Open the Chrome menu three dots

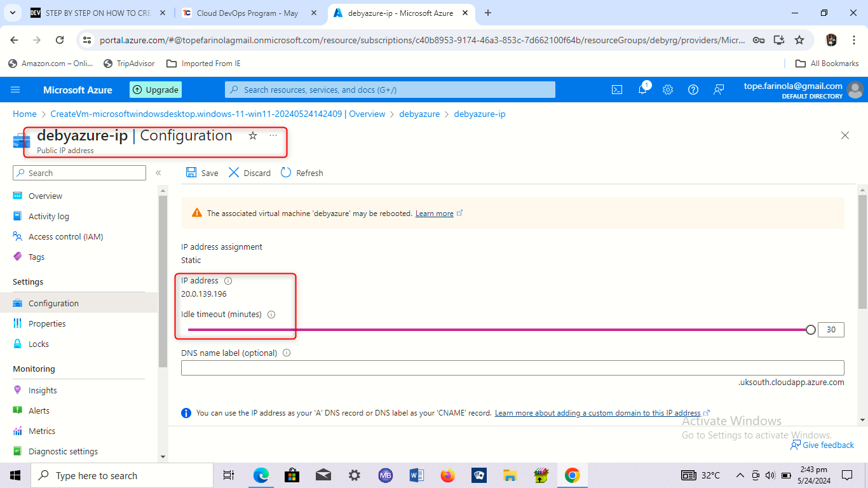tap(853, 40)
